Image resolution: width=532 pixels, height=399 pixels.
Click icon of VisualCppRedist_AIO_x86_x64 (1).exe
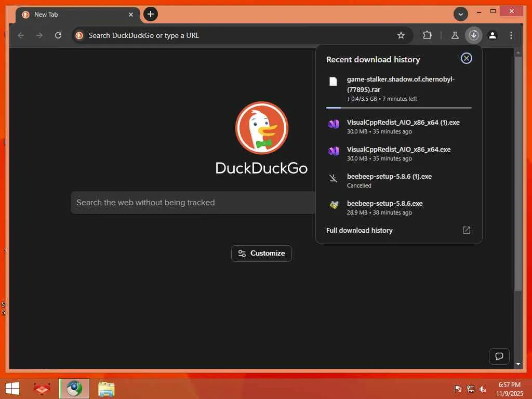click(334, 124)
